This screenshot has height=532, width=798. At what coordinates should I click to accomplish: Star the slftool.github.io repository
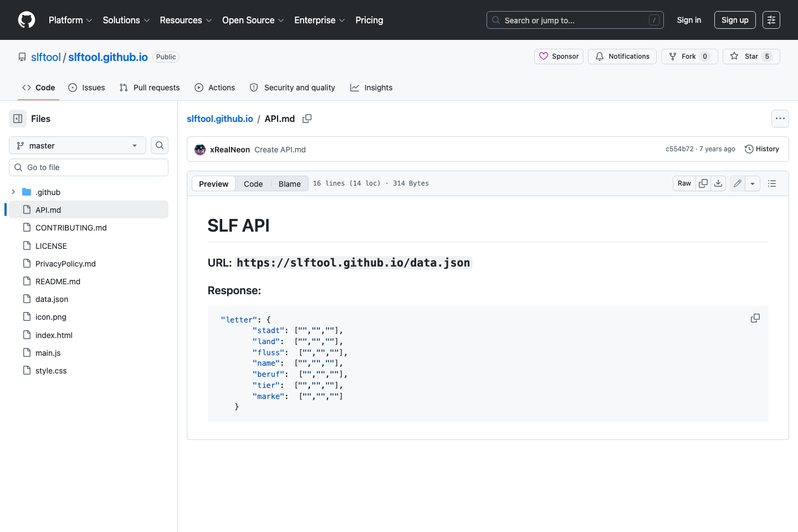751,56
